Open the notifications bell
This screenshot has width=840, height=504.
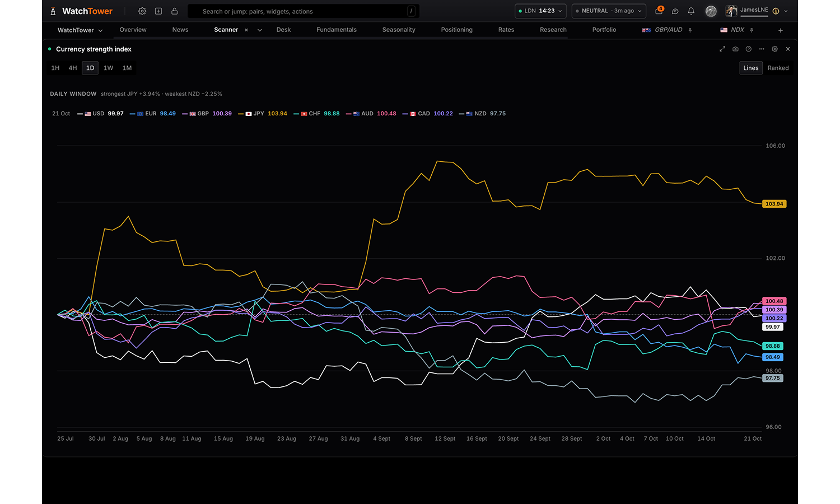click(691, 11)
